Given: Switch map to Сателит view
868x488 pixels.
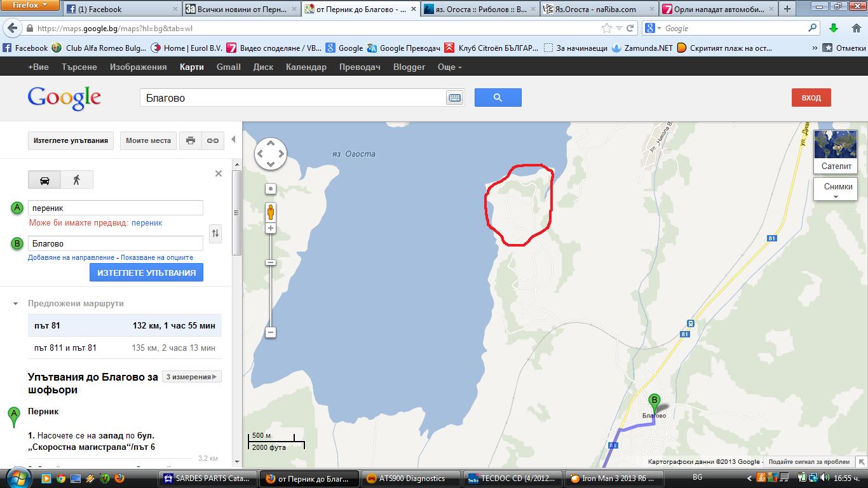Looking at the screenshot, I should [836, 151].
